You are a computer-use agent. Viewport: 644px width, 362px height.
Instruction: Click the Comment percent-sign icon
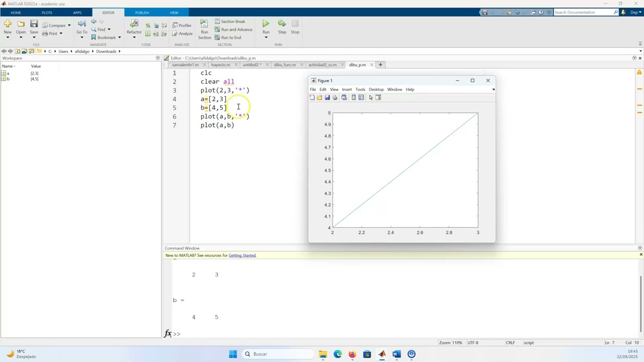pos(148,25)
